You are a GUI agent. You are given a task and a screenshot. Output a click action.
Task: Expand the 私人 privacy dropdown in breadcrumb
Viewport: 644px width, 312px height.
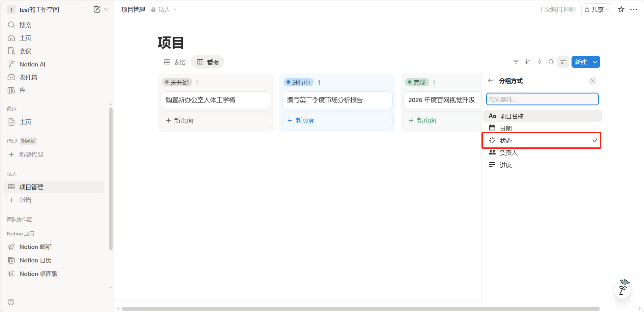click(x=164, y=9)
